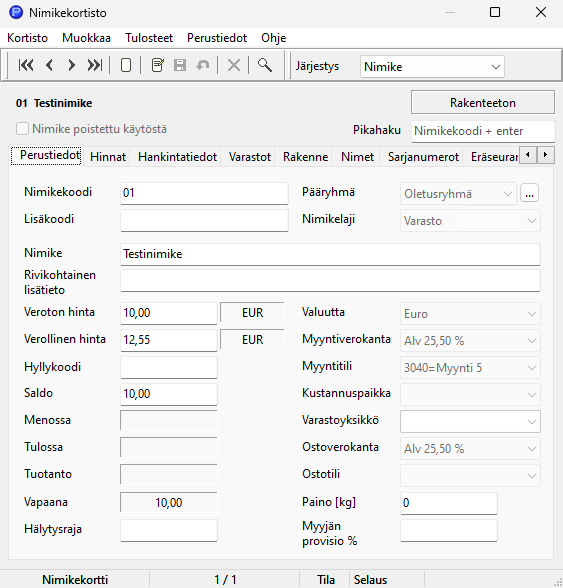Screen dimensions: 563x588
Task: Click the Saldo 10,00 field
Action: point(168,394)
